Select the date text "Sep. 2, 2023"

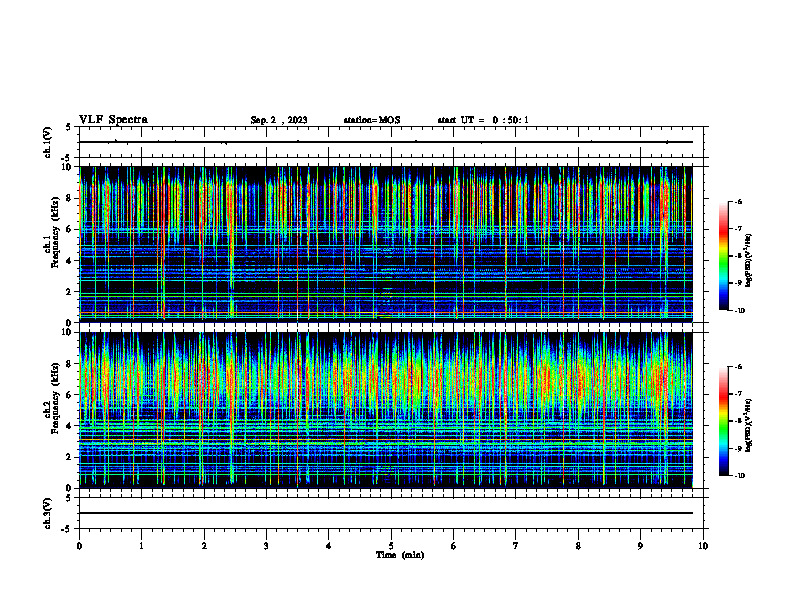[279, 120]
